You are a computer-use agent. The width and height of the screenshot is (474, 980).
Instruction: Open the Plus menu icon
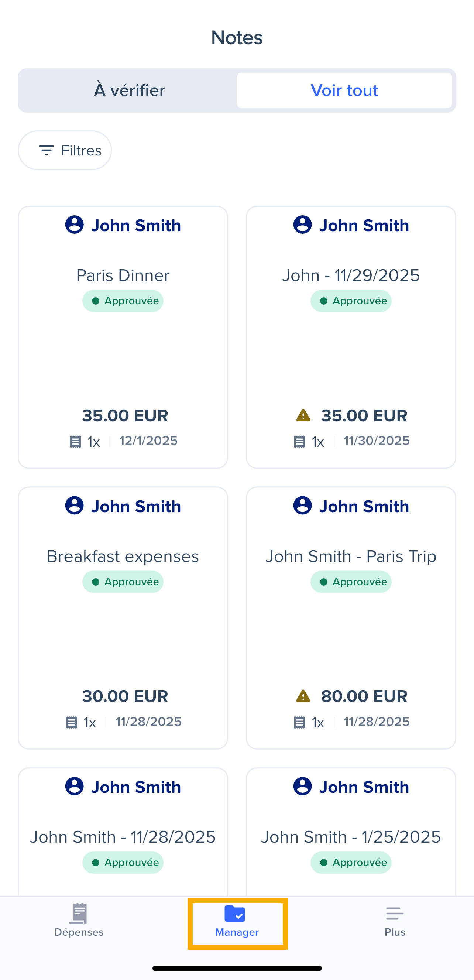pyautogui.click(x=395, y=914)
